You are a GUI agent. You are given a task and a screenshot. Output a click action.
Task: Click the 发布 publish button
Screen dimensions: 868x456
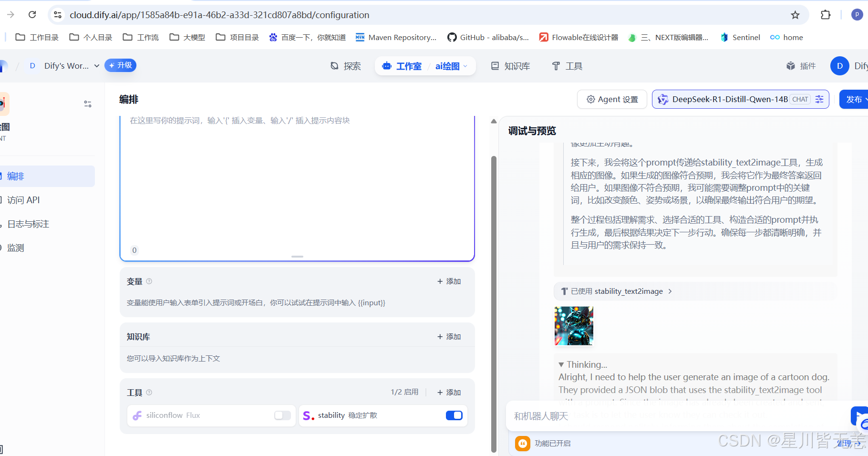(x=854, y=99)
